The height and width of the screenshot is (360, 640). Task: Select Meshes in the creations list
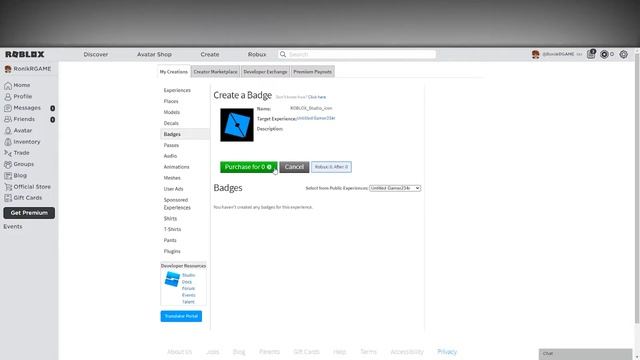click(x=172, y=178)
